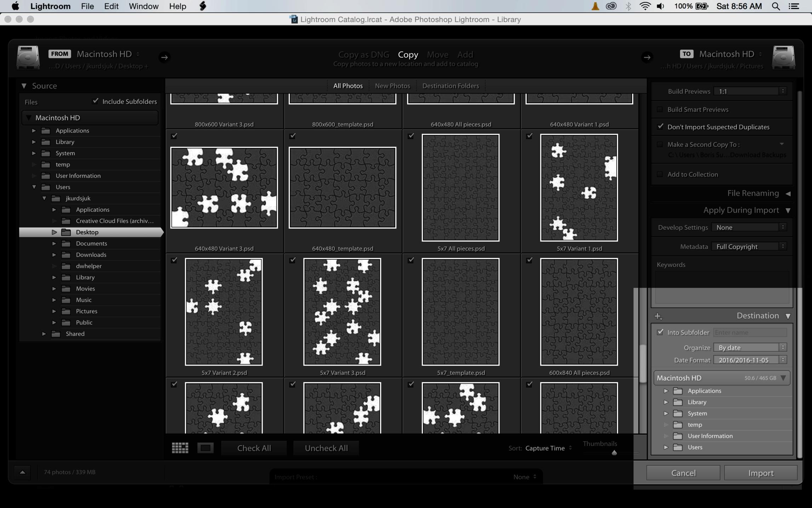This screenshot has width=812, height=508.
Task: Enable Build Smart Previews checkbox
Action: point(660,109)
